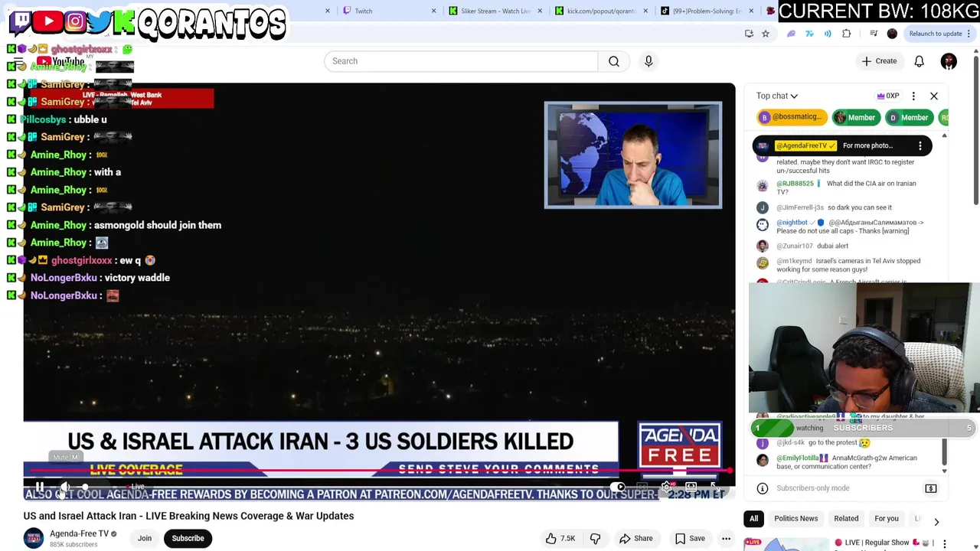
Task: Click install app icon in address bar
Action: tap(749, 34)
